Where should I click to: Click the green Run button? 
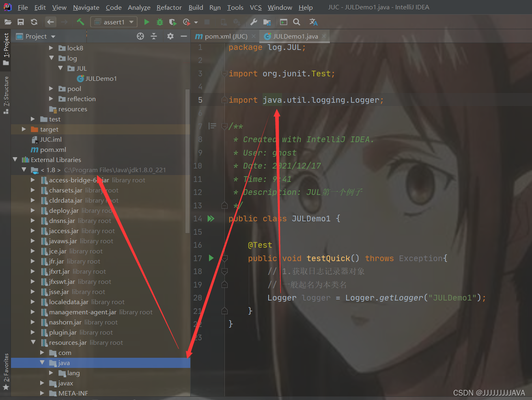click(x=147, y=22)
